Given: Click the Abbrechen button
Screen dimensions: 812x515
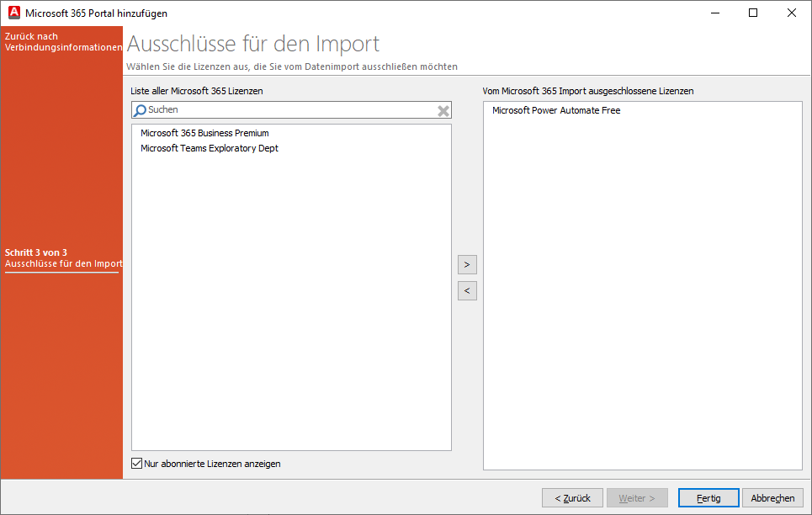Looking at the screenshot, I should click(x=772, y=497).
